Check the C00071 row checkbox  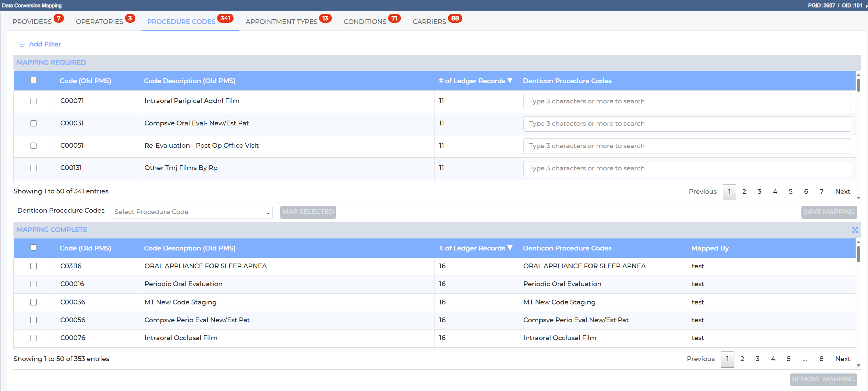[33, 101]
